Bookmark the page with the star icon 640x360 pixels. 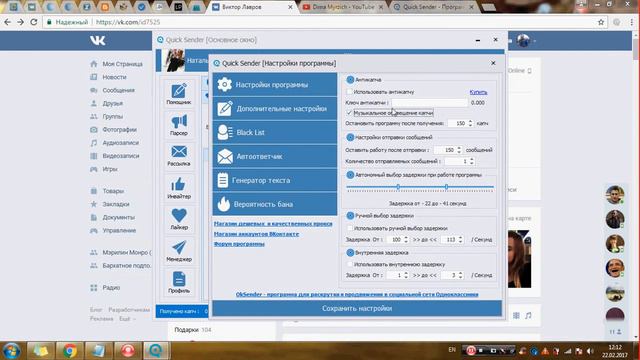[x=601, y=22]
